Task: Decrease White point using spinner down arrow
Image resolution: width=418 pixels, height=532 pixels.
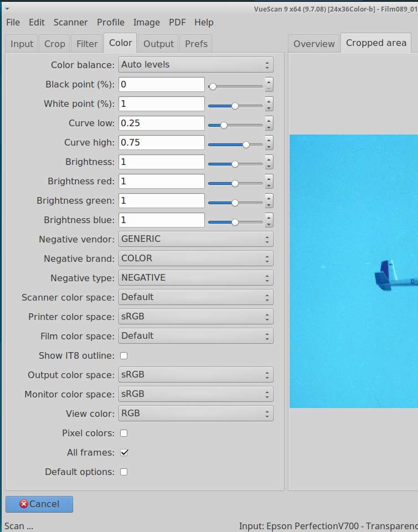Action: tap(269, 107)
